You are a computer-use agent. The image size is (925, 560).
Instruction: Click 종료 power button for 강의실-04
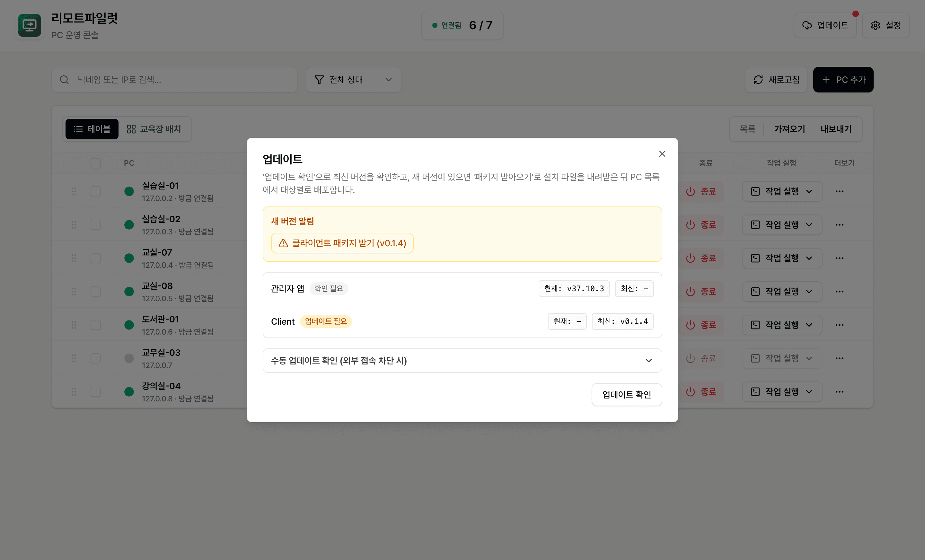click(701, 392)
